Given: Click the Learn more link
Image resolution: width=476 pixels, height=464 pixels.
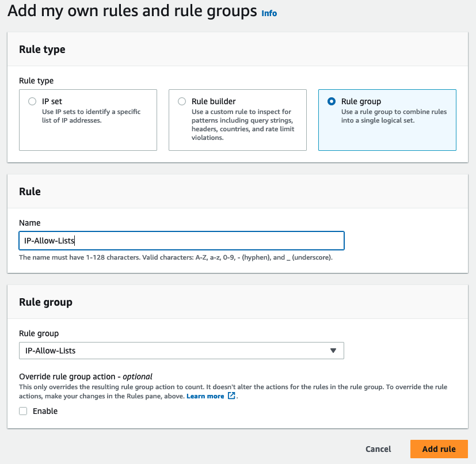Looking at the screenshot, I should (x=205, y=396).
